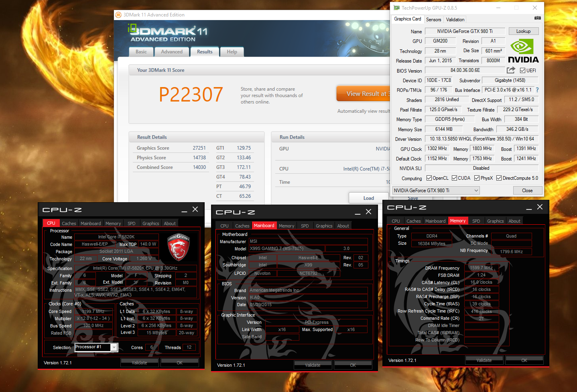577x392 pixels.
Task: Click the Physics Score value 14738
Action: click(x=199, y=158)
